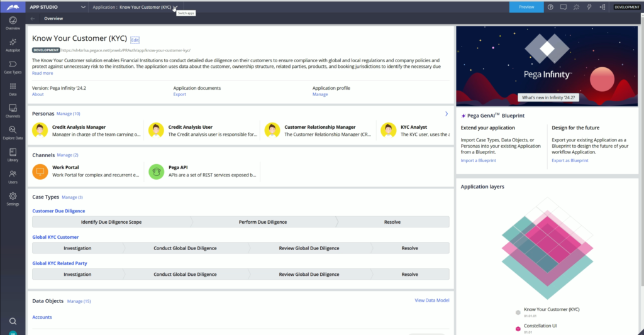
Task: Click What's new in Infinity '24.2? button
Action: coord(548,97)
